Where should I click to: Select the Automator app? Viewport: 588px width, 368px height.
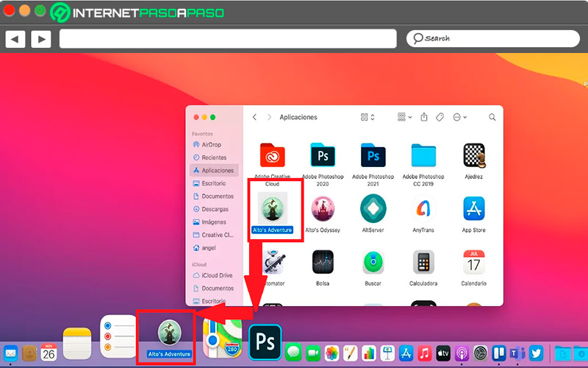coord(274,262)
